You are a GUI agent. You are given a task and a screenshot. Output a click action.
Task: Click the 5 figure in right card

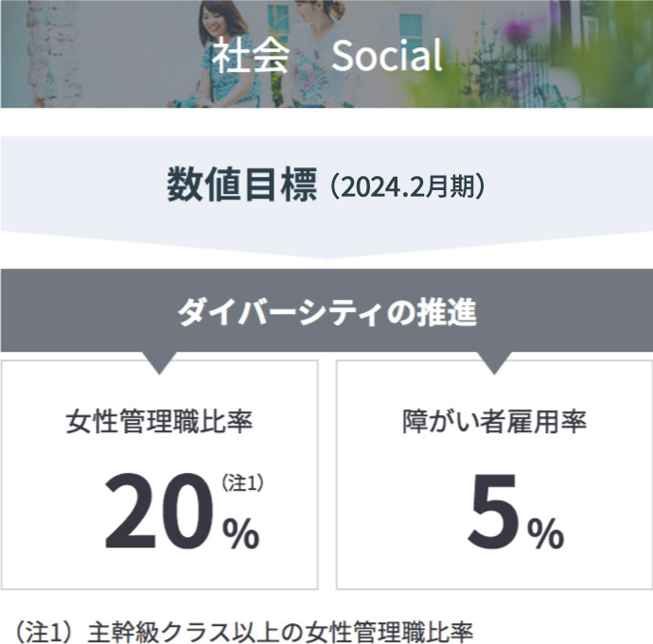[x=494, y=511]
